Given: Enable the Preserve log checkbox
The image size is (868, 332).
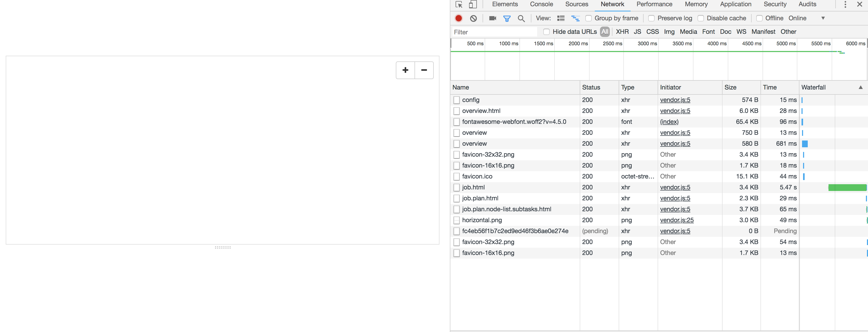Looking at the screenshot, I should 651,18.
